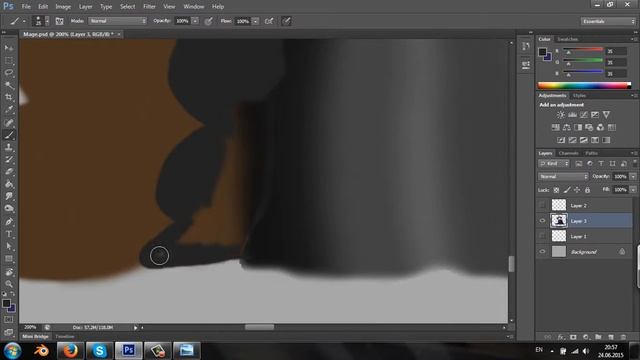Switch to the Paths tab

tap(591, 153)
